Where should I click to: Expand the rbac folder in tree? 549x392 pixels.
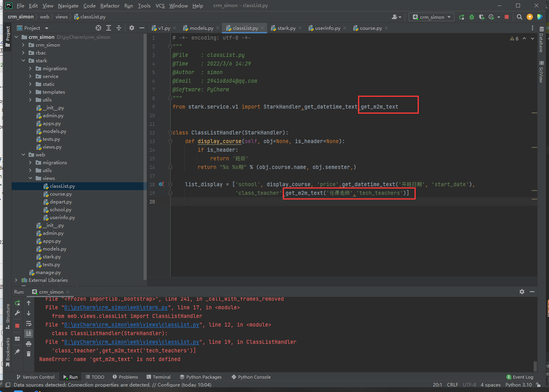point(24,53)
